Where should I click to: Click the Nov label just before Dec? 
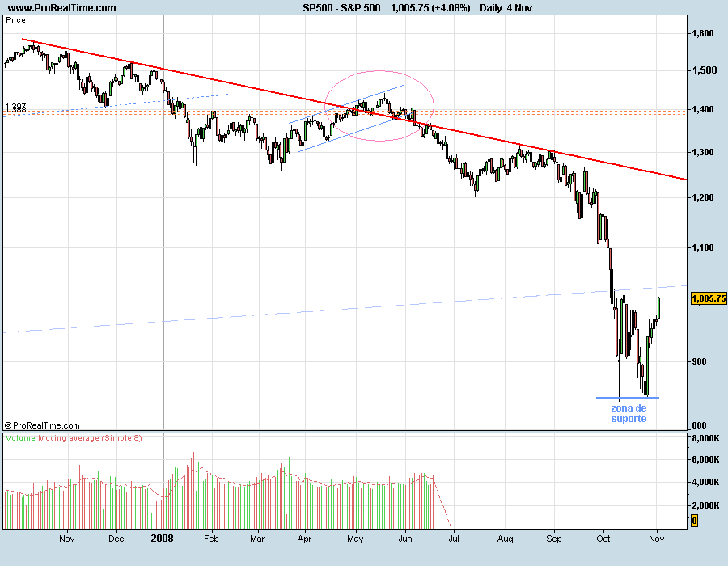pos(67,539)
